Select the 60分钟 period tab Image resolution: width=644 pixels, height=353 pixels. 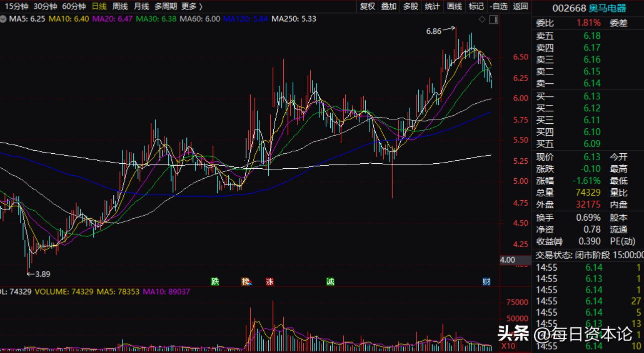pyautogui.click(x=74, y=6)
